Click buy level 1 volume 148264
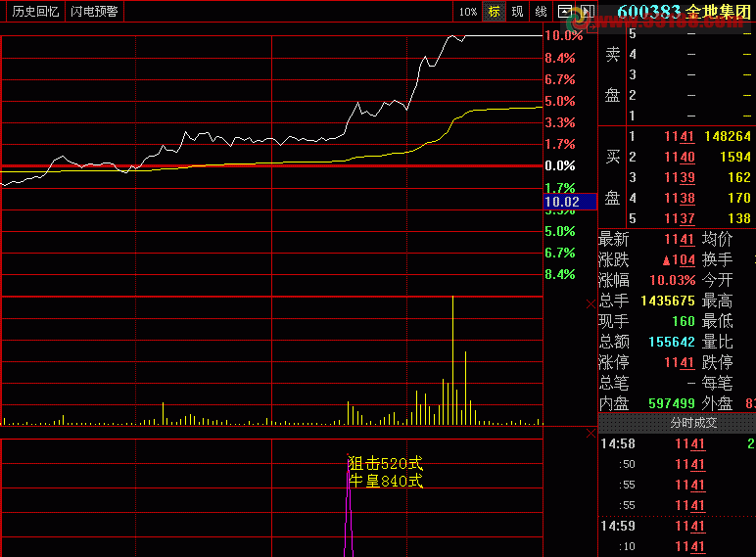The width and height of the screenshot is (756, 557). pyautogui.click(x=728, y=136)
